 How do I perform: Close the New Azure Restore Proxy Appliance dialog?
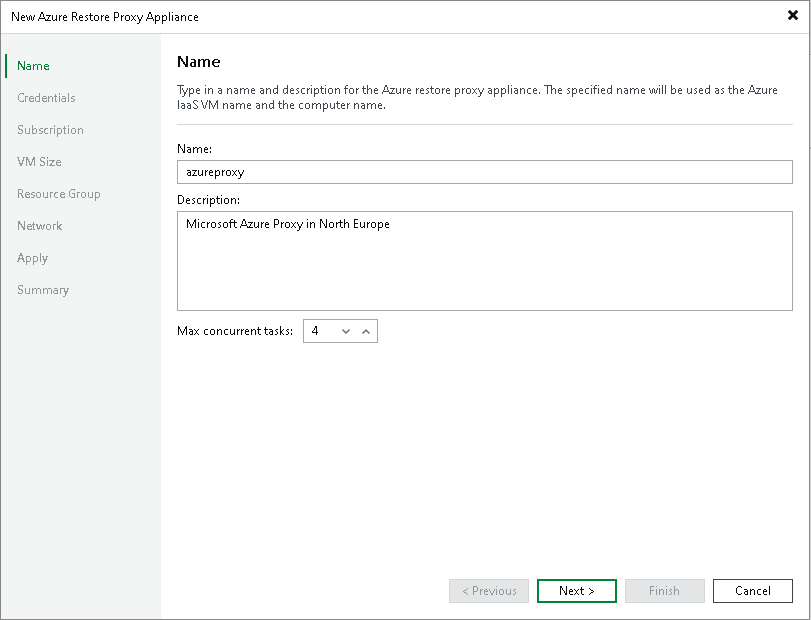(x=792, y=16)
